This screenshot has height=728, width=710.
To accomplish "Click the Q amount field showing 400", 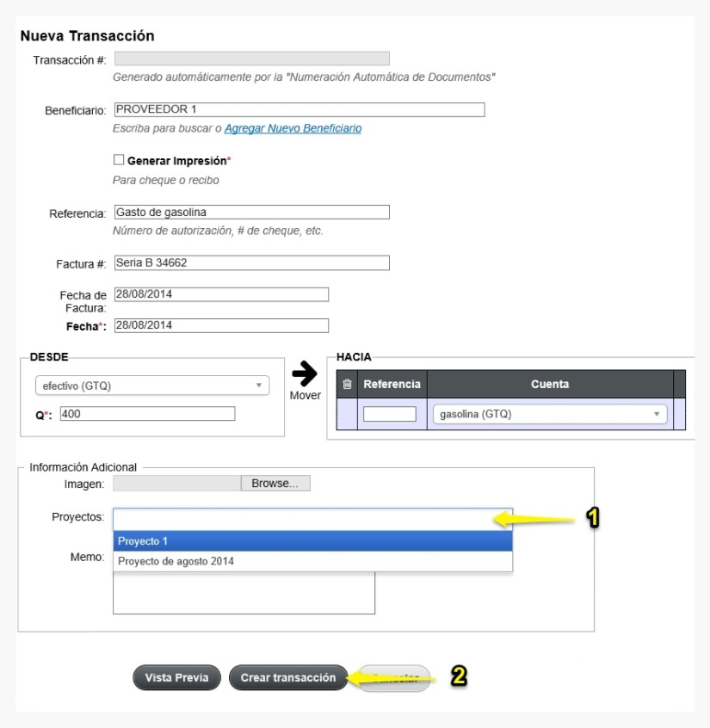I will point(148,414).
